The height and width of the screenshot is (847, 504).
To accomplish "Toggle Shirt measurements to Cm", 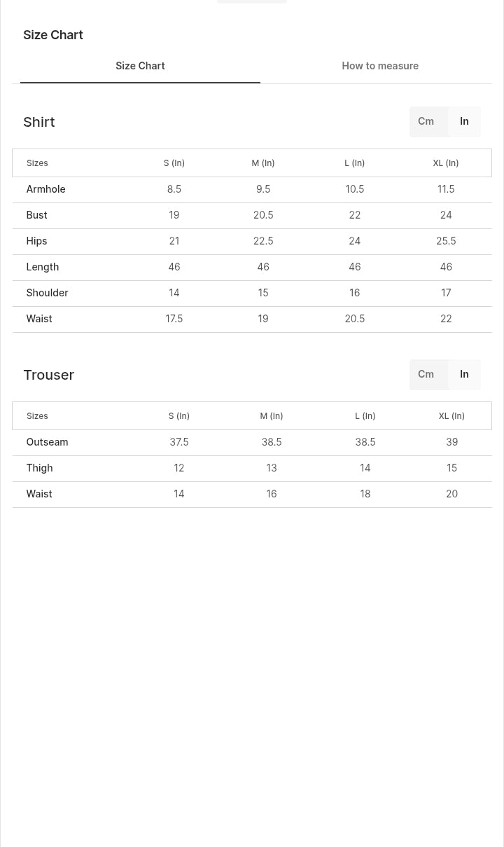I will [426, 121].
